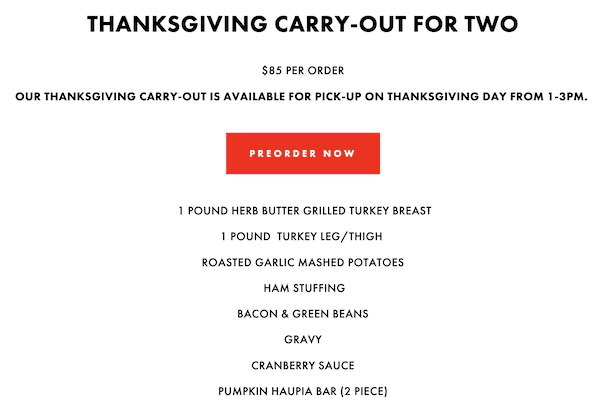Click the 1-3PM pickup time text
600x420 pixels.
(x=567, y=96)
